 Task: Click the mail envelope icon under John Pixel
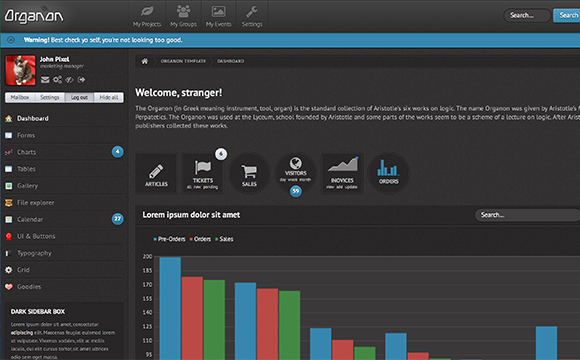click(x=45, y=80)
